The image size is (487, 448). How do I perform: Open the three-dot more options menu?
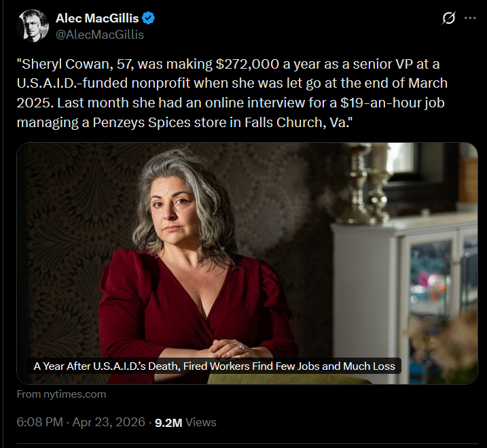[x=470, y=18]
